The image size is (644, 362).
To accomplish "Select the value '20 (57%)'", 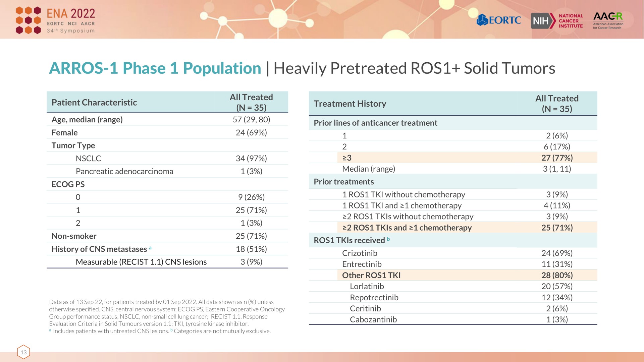I will [557, 287].
